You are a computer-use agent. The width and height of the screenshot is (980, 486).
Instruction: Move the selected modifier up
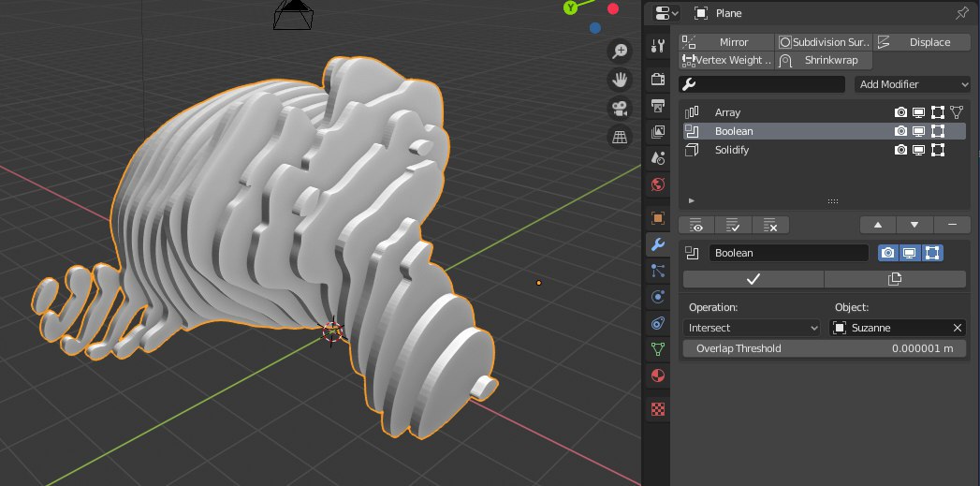[x=877, y=225]
